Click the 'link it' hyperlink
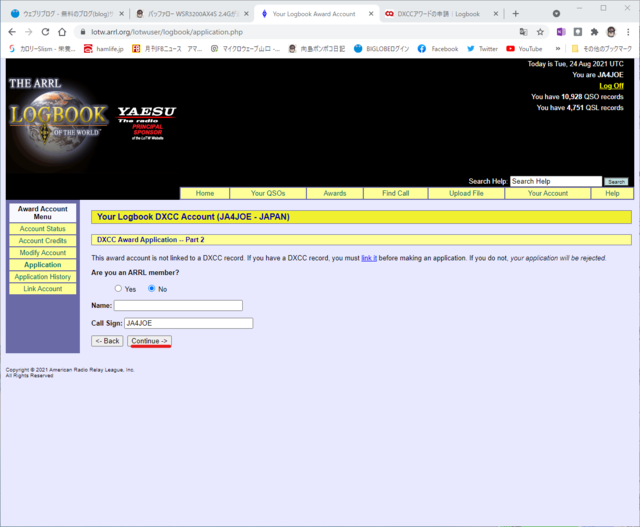The width and height of the screenshot is (640, 527). 369,258
